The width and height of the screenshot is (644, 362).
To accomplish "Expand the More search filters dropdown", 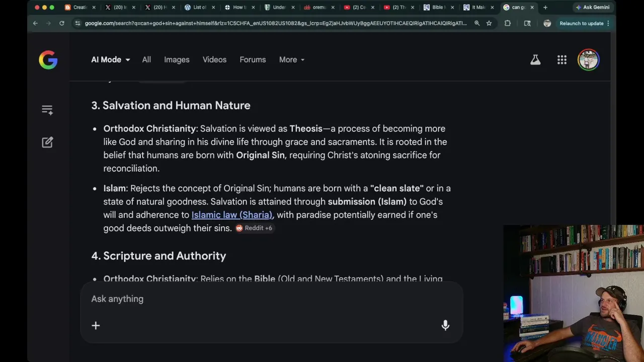I will coord(292,60).
